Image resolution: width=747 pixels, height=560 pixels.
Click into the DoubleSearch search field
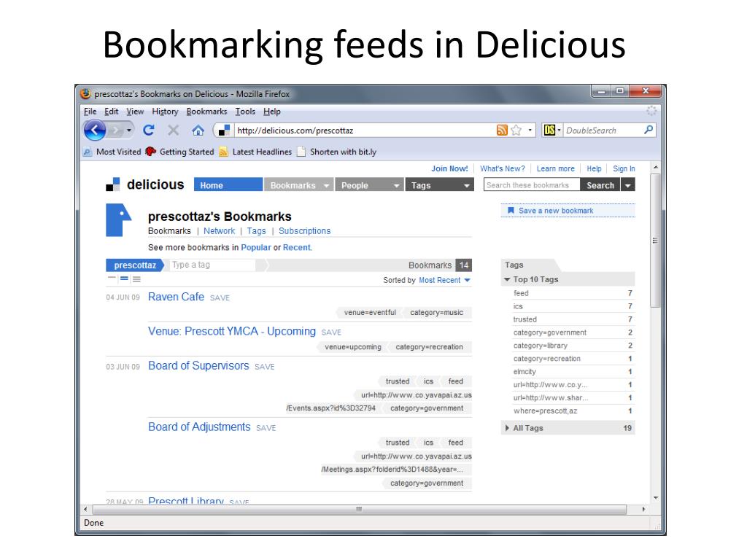pos(603,130)
